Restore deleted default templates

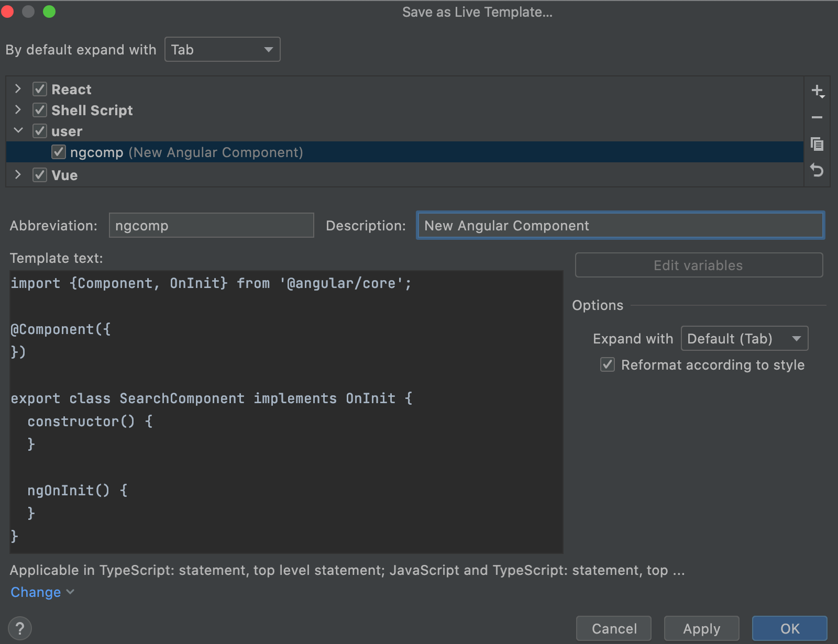pos(817,171)
